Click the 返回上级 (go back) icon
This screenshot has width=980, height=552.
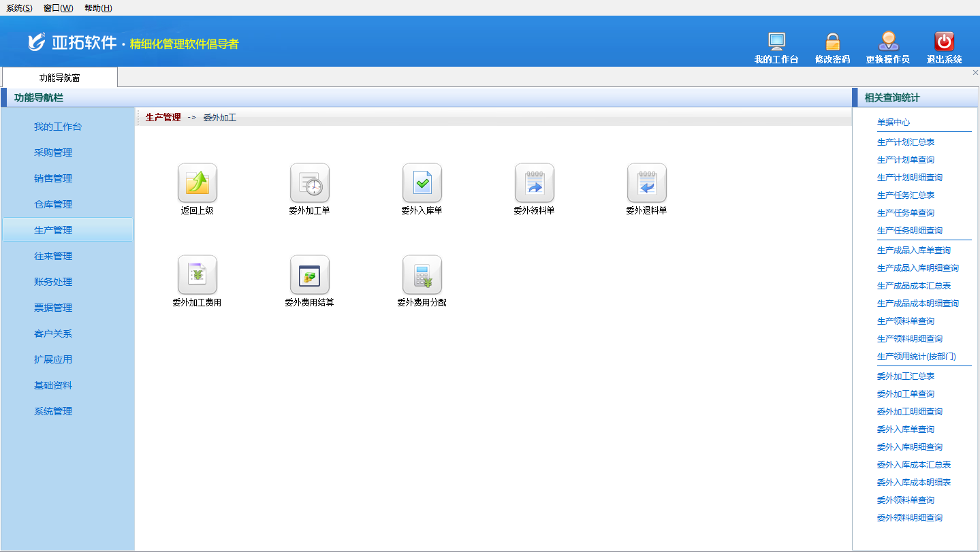(197, 183)
